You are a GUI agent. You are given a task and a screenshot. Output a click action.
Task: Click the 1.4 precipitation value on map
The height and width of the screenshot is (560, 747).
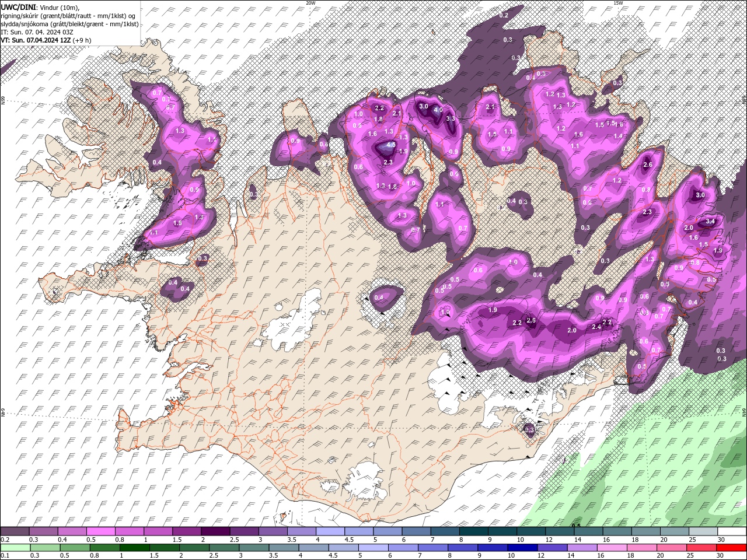point(617,136)
